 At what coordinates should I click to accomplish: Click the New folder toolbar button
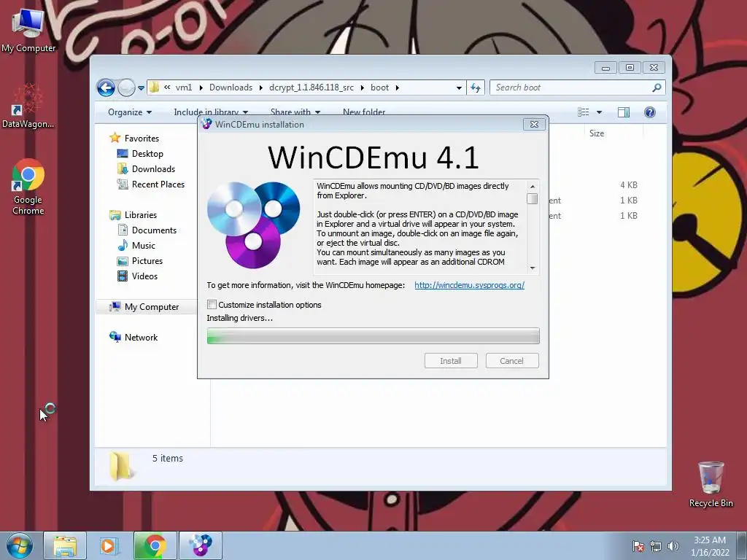[364, 112]
